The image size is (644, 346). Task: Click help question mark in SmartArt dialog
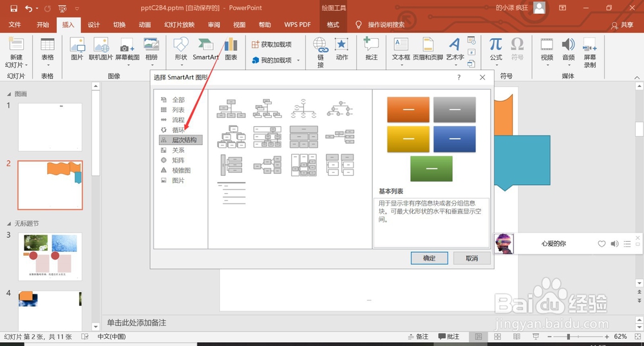[459, 77]
